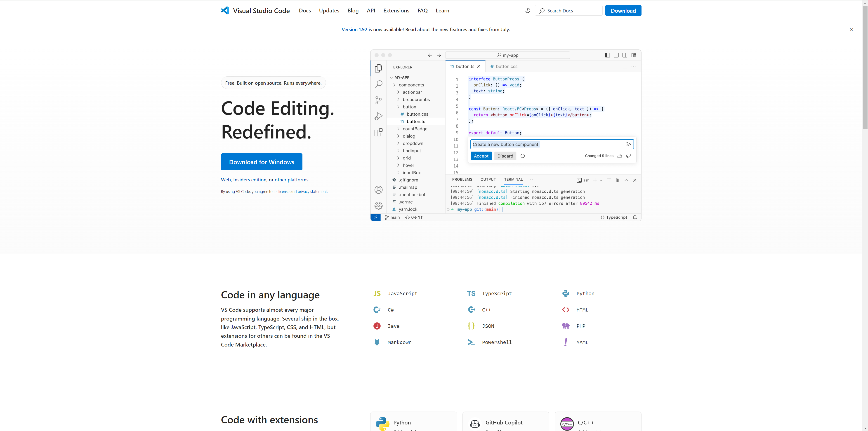Open Source Control icon in activity bar
The height and width of the screenshot is (431, 868).
[378, 100]
